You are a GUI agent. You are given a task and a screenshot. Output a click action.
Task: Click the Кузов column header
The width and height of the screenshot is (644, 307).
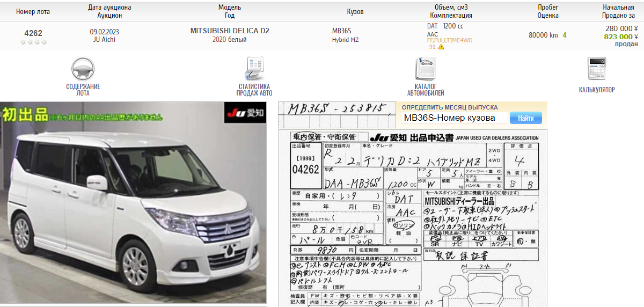[355, 11]
